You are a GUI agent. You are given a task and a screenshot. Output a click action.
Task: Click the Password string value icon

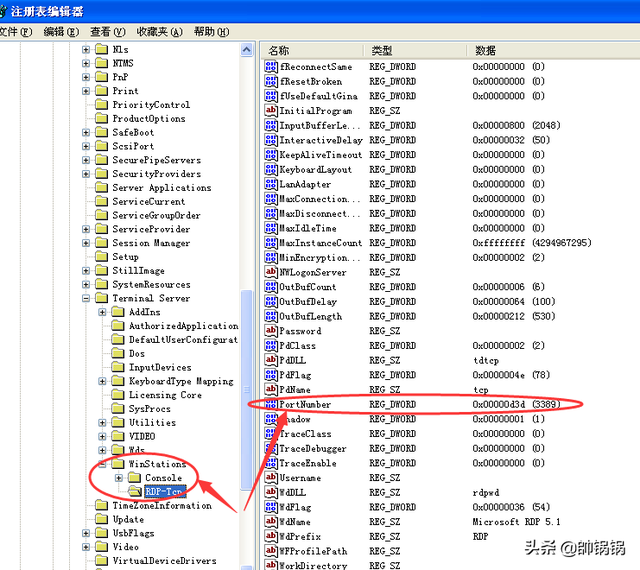coord(271,331)
